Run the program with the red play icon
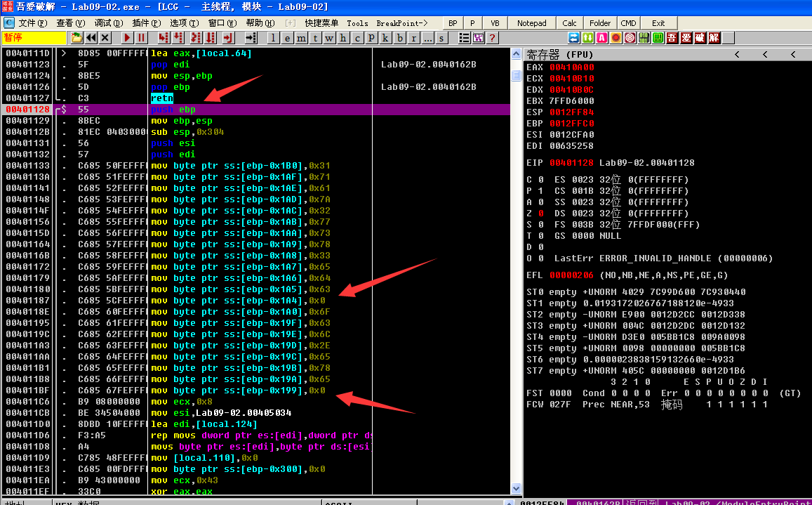Viewport: 812px width, 505px height. 127,38
